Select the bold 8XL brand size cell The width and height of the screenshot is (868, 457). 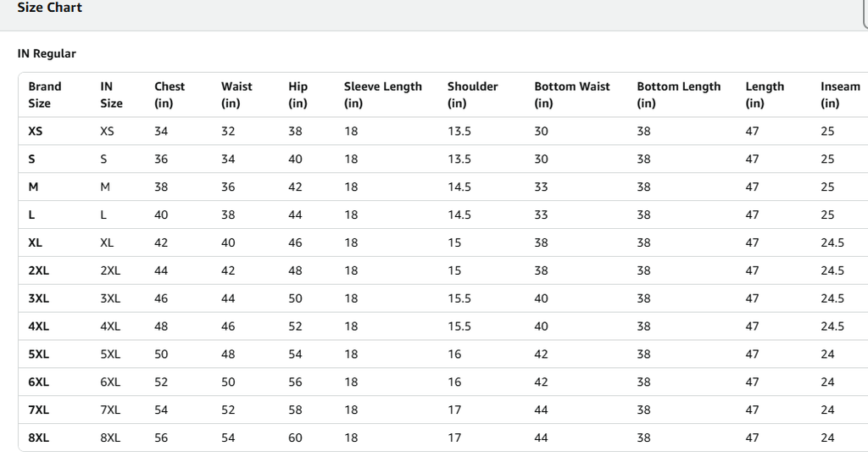(x=39, y=438)
